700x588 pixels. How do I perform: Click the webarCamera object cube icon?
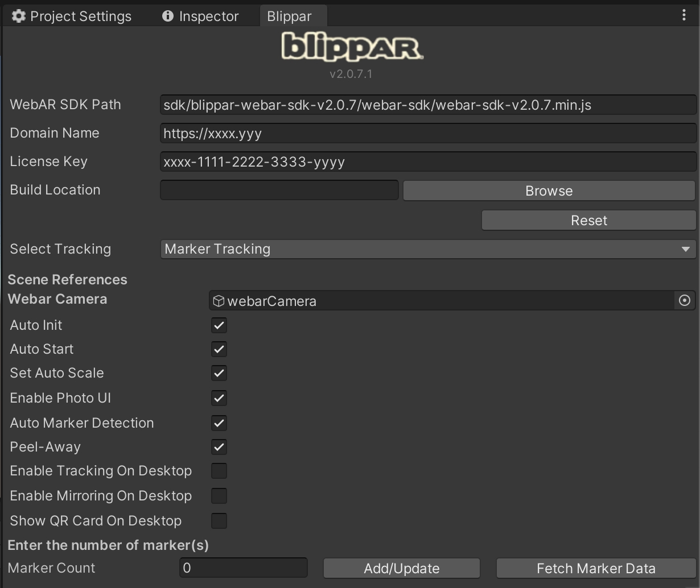click(218, 301)
